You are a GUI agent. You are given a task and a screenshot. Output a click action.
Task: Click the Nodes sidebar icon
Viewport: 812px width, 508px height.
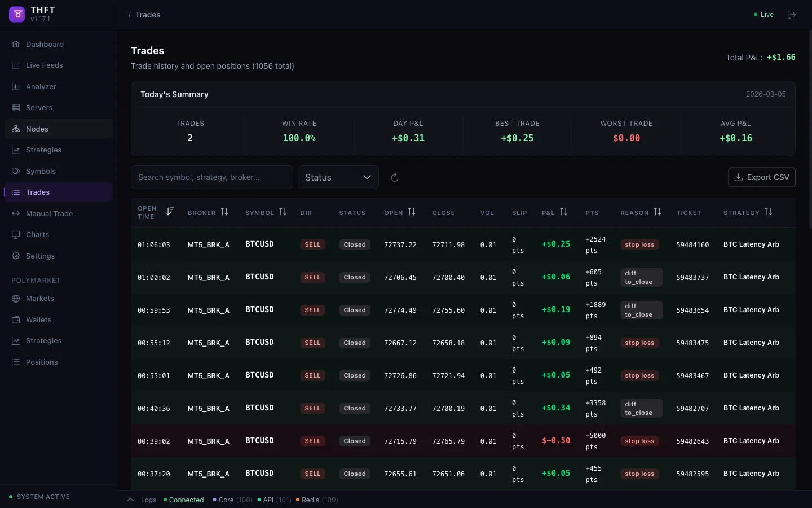16,129
